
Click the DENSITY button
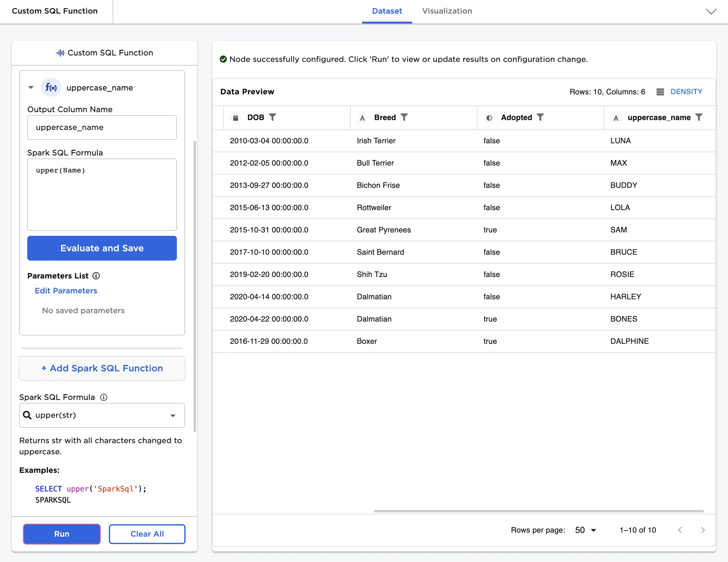coord(686,92)
